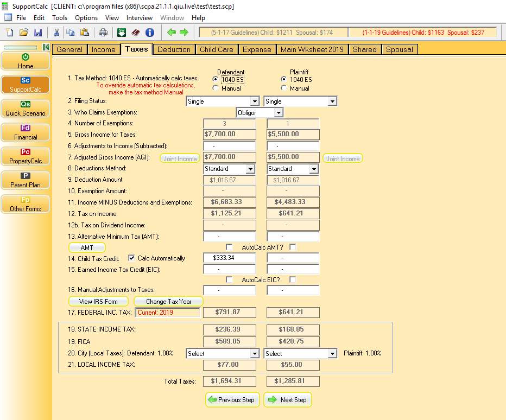Screen dimensions: 506x420
Task: Click the New file toolbar icon
Action: coord(10,32)
